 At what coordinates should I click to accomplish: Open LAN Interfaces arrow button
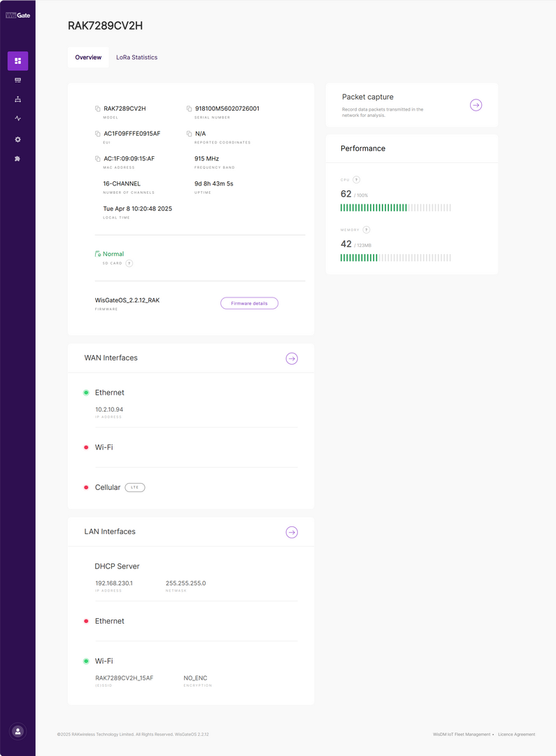point(292,532)
